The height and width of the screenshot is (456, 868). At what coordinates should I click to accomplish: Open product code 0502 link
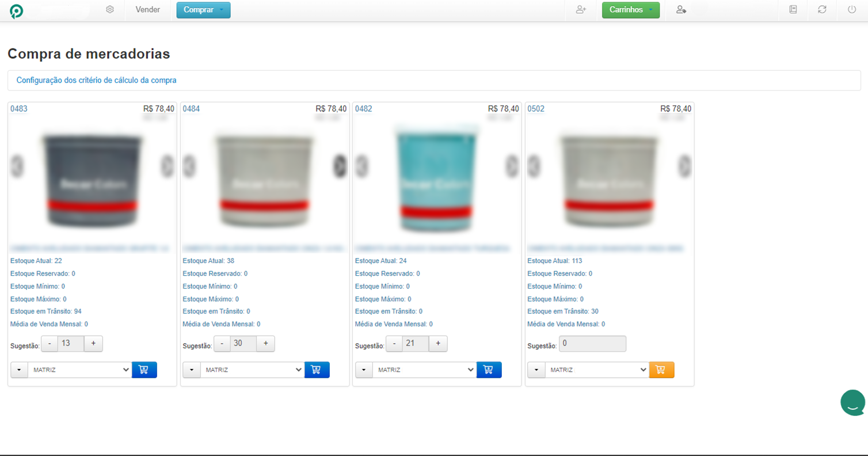[x=535, y=109]
